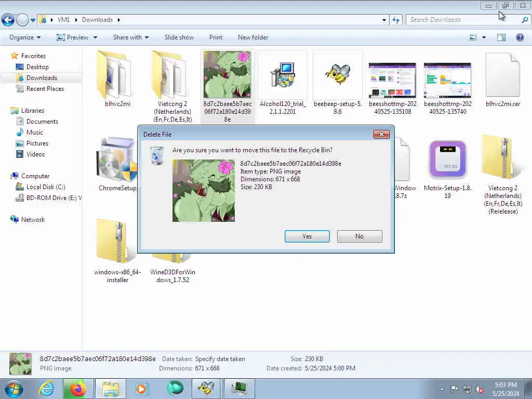Select the beesshottmp-20240525-135108 screenshot

(x=392, y=80)
